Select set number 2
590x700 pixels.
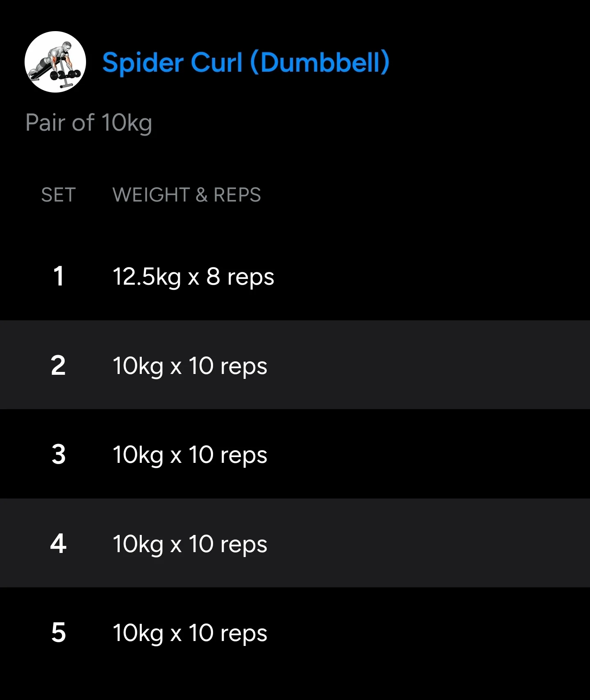pyautogui.click(x=59, y=365)
